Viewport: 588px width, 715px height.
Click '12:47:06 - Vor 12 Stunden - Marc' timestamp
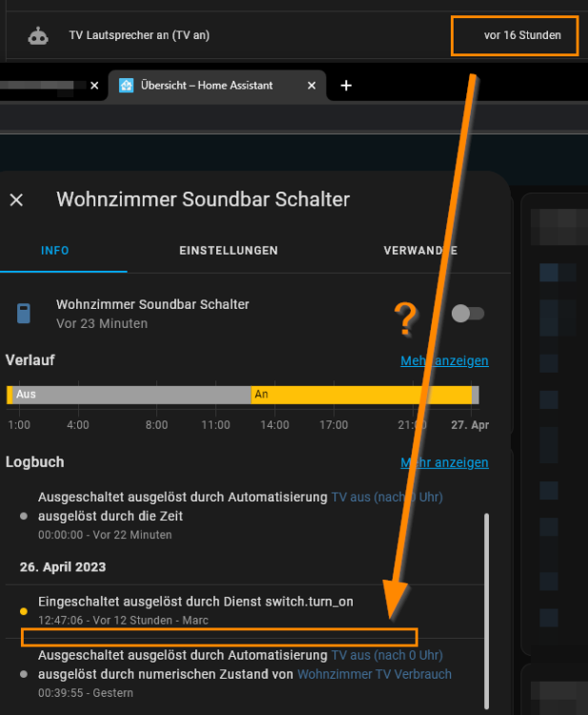123,621
